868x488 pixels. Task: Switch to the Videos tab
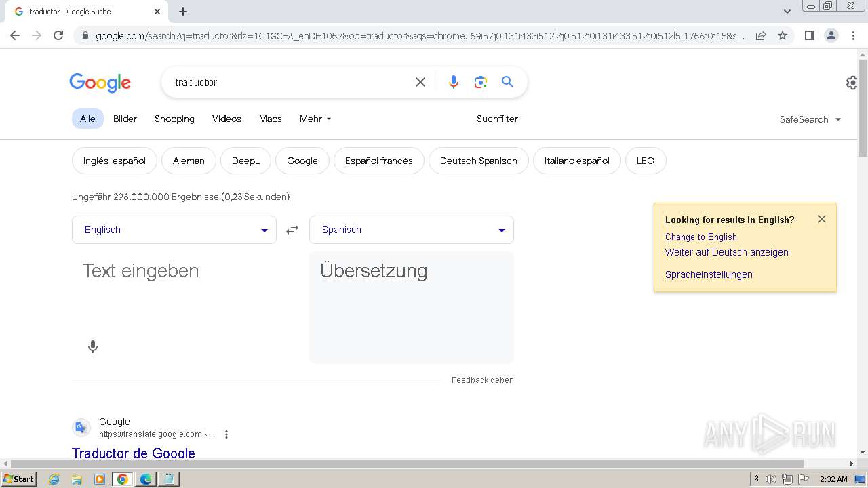pos(226,119)
